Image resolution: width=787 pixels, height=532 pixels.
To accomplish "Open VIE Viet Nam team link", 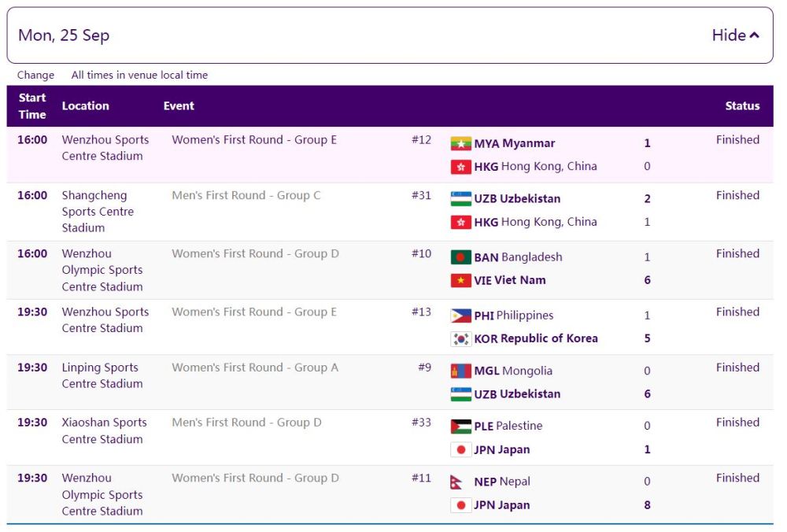I will pos(509,280).
